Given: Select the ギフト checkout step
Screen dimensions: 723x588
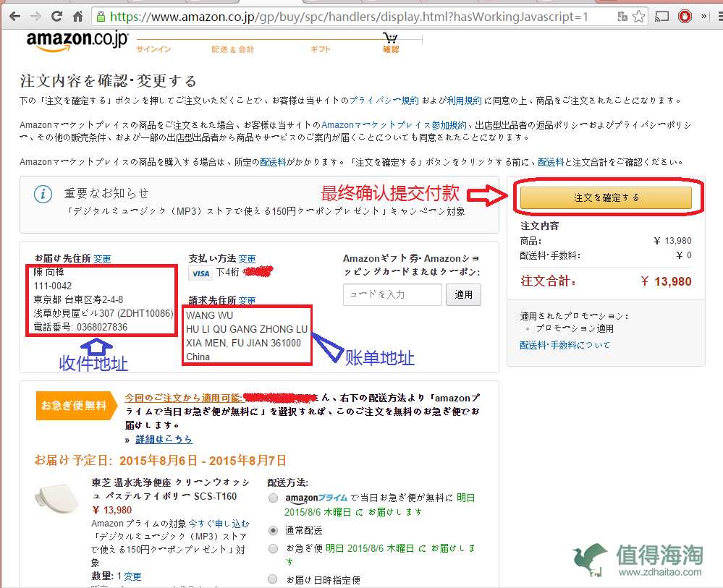Looking at the screenshot, I should [x=321, y=49].
